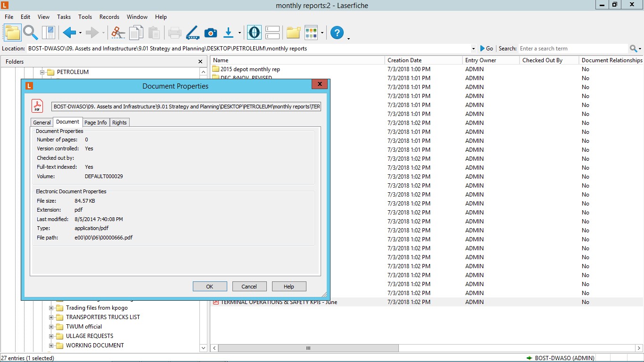
Task: Click the folder tree scroll up arrow
Action: (x=204, y=72)
